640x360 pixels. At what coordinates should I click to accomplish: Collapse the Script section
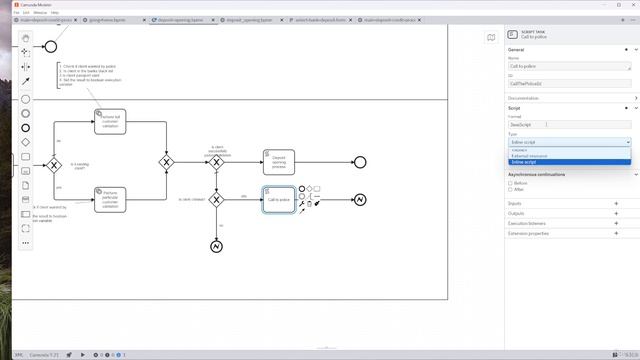[x=636, y=108]
